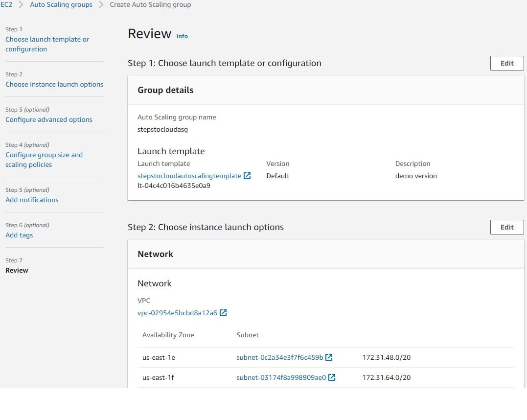Go to Choose instance launch options step

(x=54, y=84)
